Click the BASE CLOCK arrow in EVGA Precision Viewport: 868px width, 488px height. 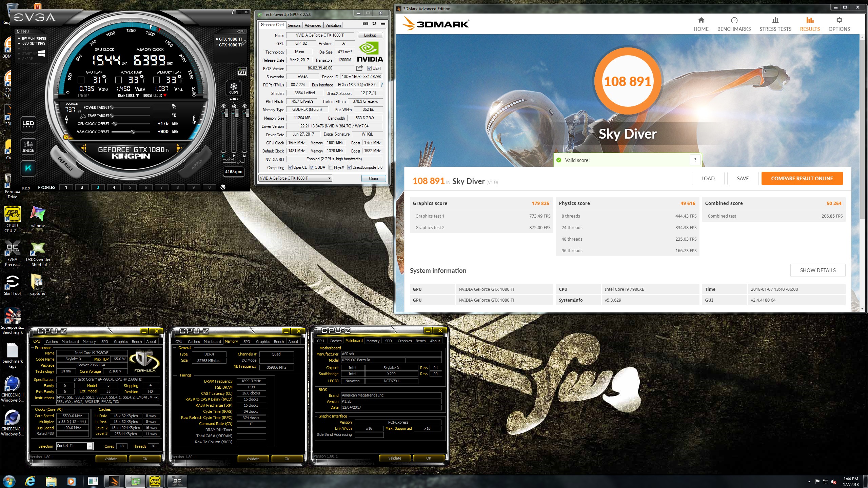coord(137,96)
